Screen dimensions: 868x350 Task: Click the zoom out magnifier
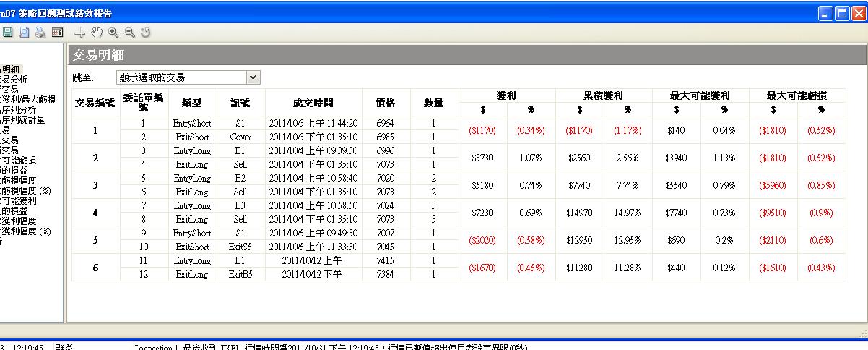130,33
